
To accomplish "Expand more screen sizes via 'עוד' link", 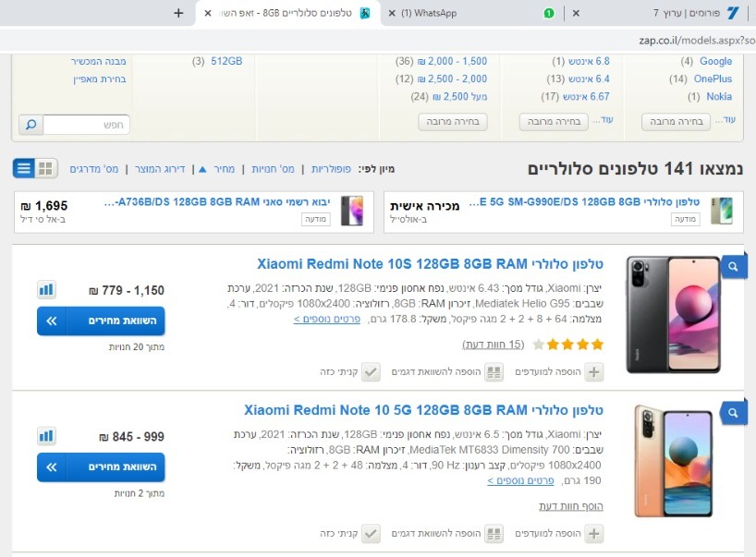I will pyautogui.click(x=604, y=119).
